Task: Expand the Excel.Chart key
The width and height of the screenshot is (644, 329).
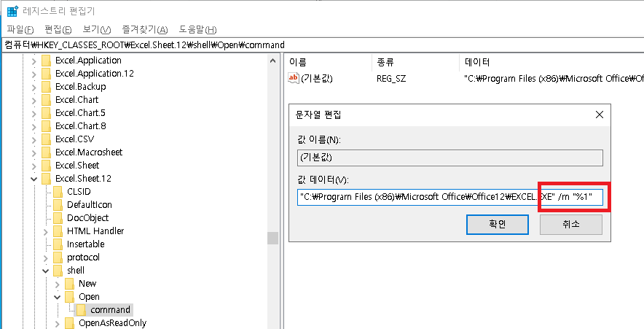Action: coord(34,100)
